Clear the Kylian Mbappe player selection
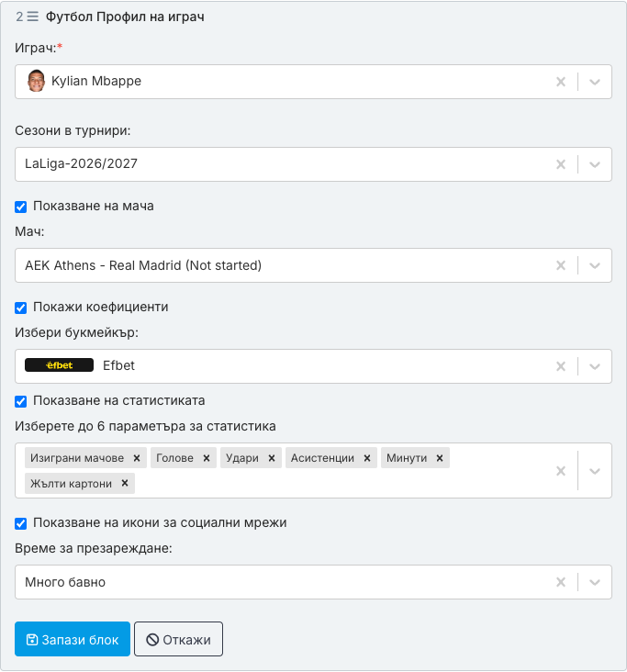This screenshot has width=627, height=672. pos(561,82)
